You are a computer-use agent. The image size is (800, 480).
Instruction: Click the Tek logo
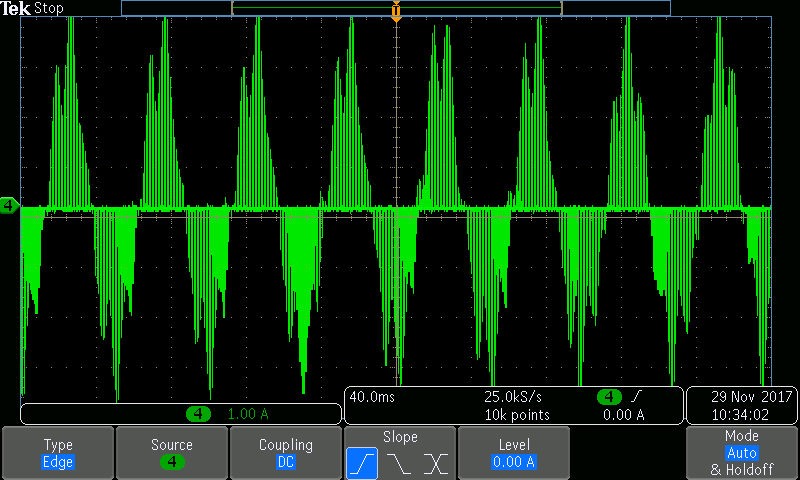pos(16,8)
